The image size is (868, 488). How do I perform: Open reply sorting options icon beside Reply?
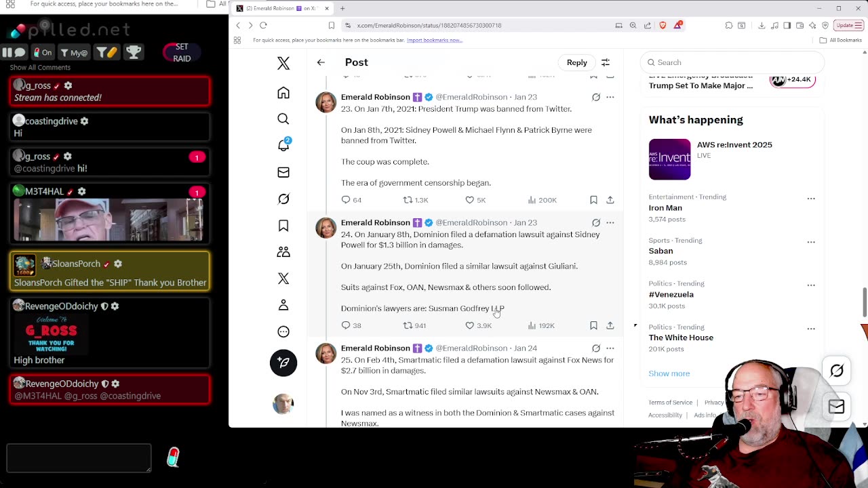(x=606, y=62)
